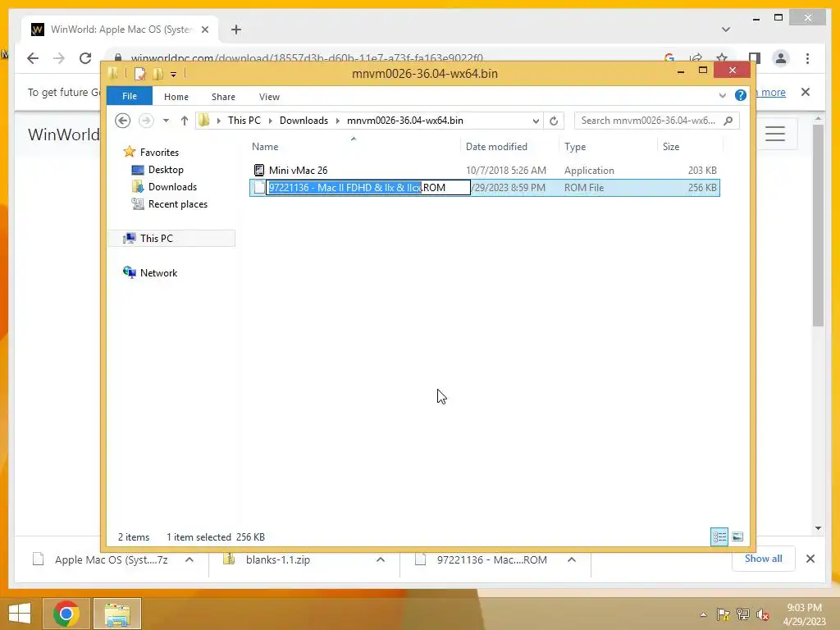Viewport: 840px width, 630px height.
Task: Open a new Chrome tab
Action: pyautogui.click(x=235, y=30)
